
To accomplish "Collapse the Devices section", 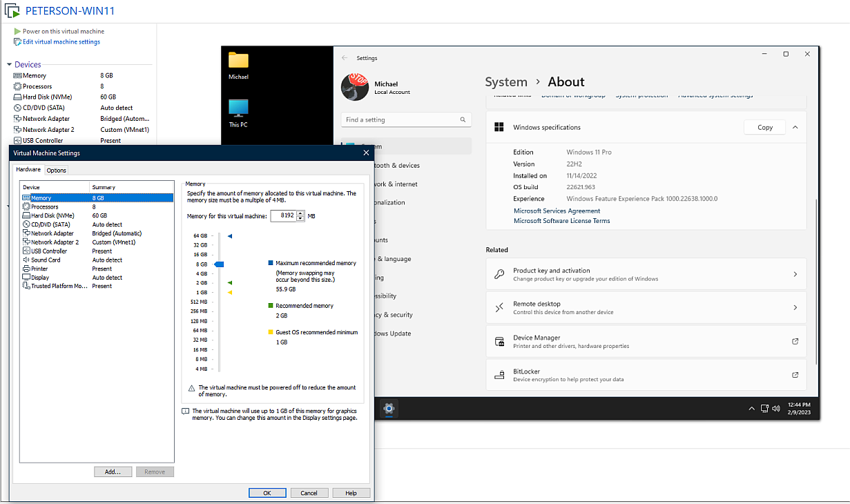I will (x=10, y=64).
